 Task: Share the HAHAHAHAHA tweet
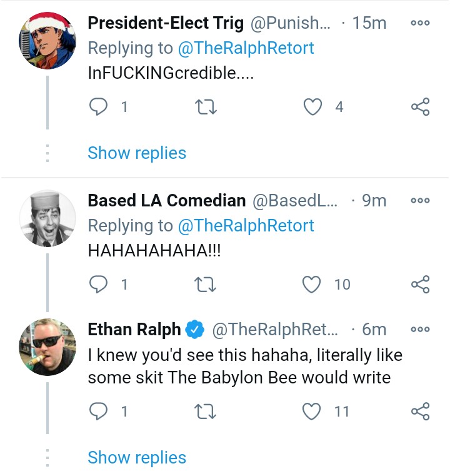421,284
